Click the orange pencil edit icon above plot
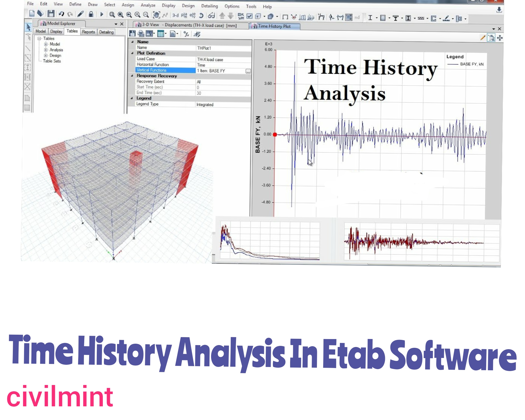 pos(483,38)
